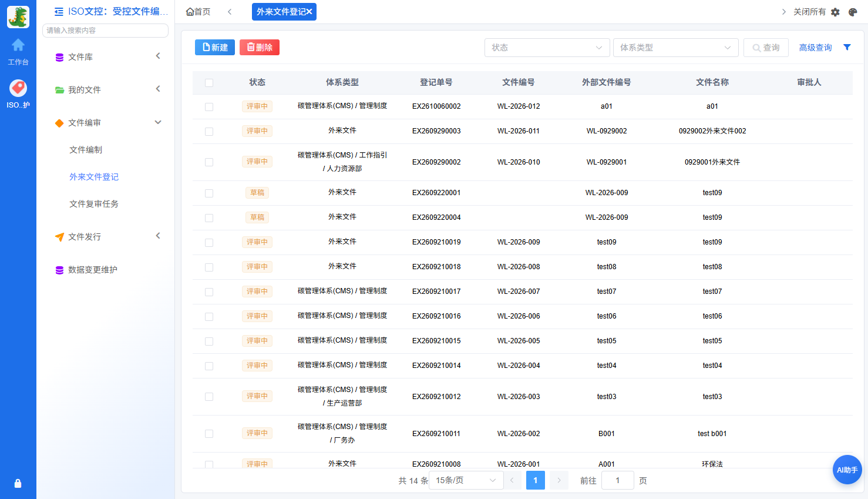The image size is (868, 499).
Task: Check the row for EX2610060002
Action: [x=209, y=107]
